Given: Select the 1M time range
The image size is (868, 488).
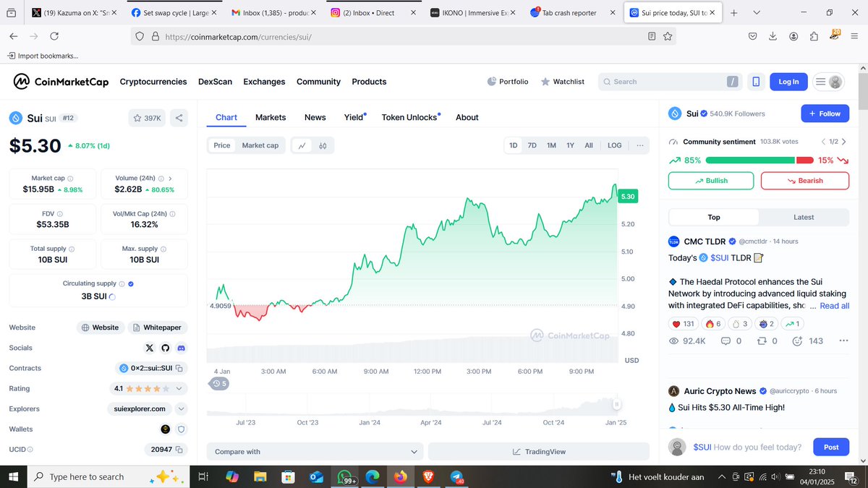Looking at the screenshot, I should pyautogui.click(x=551, y=145).
